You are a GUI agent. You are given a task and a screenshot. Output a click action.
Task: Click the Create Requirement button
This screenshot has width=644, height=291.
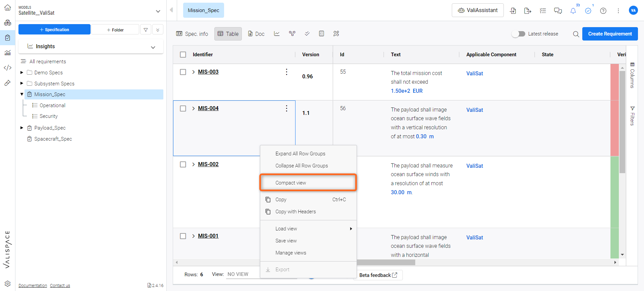(610, 34)
